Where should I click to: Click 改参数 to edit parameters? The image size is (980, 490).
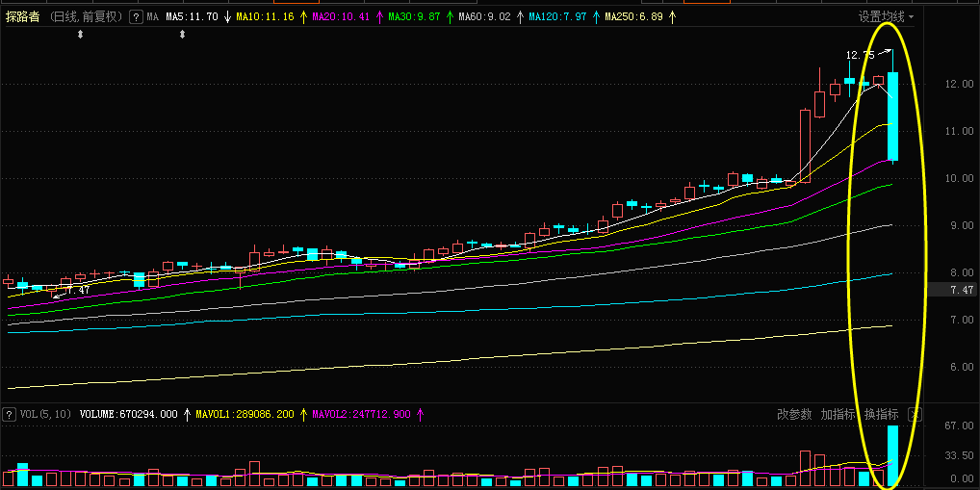(794, 414)
